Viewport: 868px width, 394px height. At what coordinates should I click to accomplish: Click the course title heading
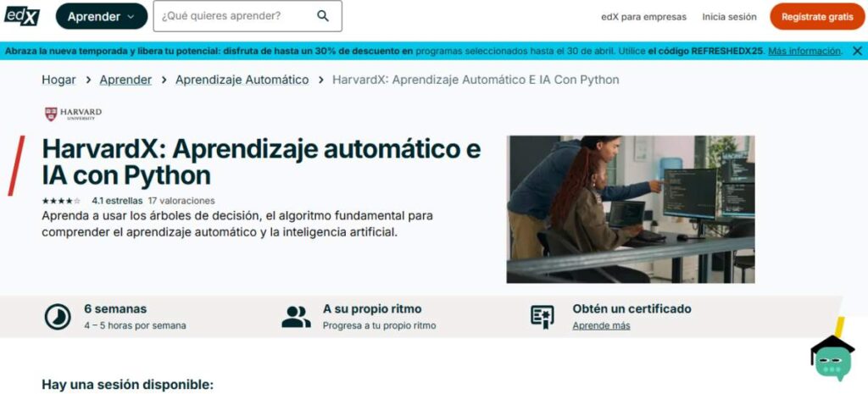[261, 162]
